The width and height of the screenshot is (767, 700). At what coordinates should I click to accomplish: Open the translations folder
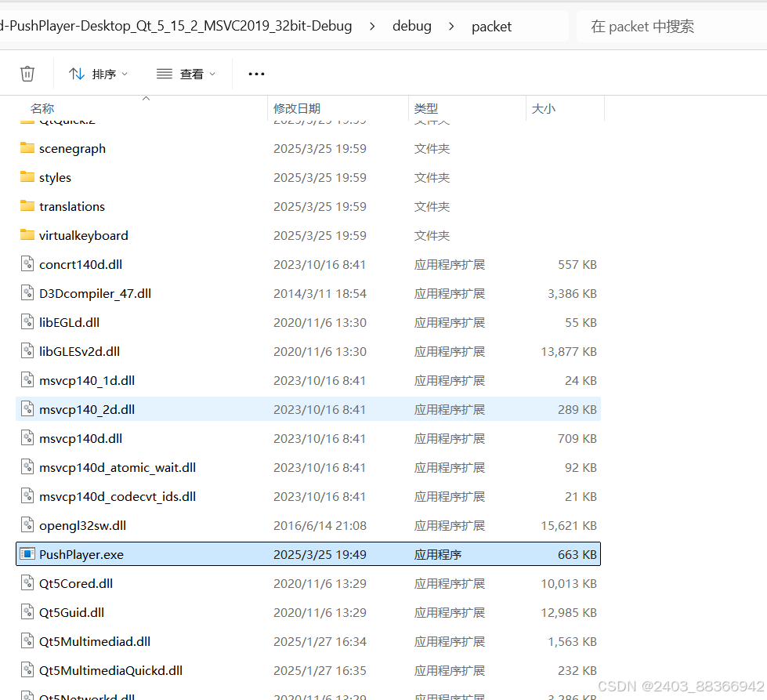[x=71, y=206]
